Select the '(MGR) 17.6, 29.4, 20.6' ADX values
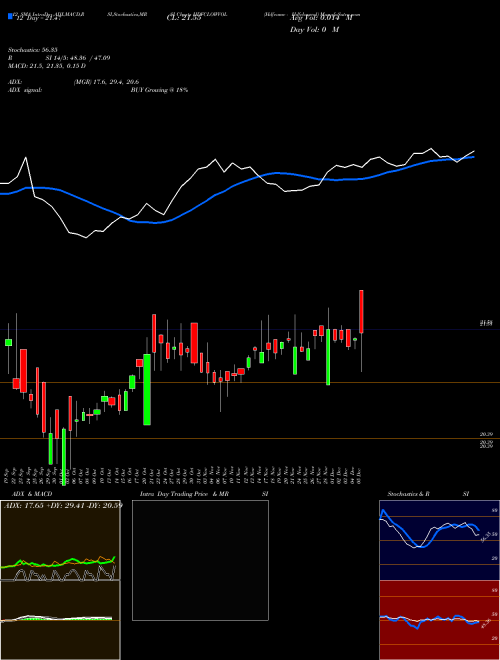This screenshot has height=660, width=500. [106, 82]
